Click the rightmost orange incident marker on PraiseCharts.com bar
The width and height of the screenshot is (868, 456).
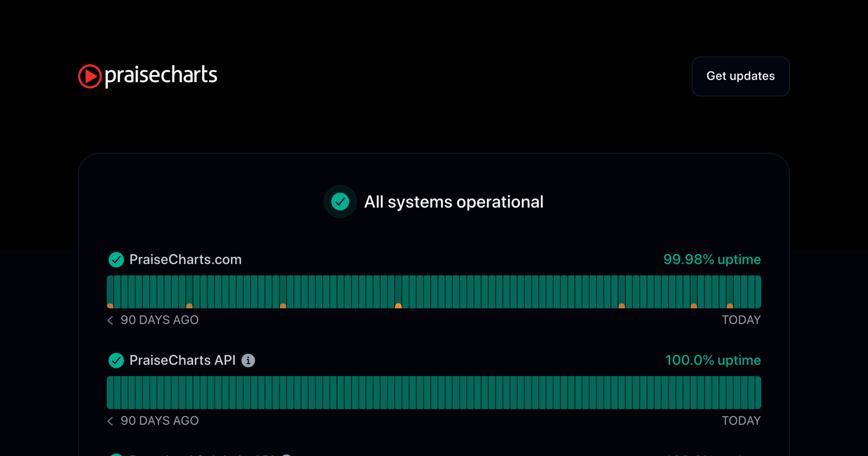point(730,306)
